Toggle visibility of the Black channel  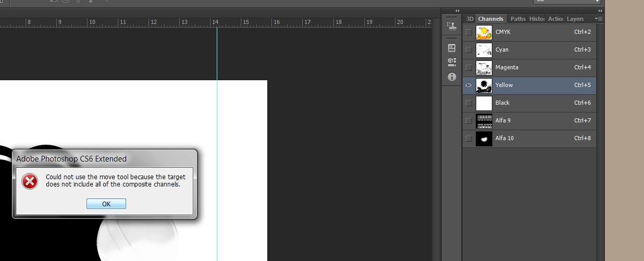(468, 103)
